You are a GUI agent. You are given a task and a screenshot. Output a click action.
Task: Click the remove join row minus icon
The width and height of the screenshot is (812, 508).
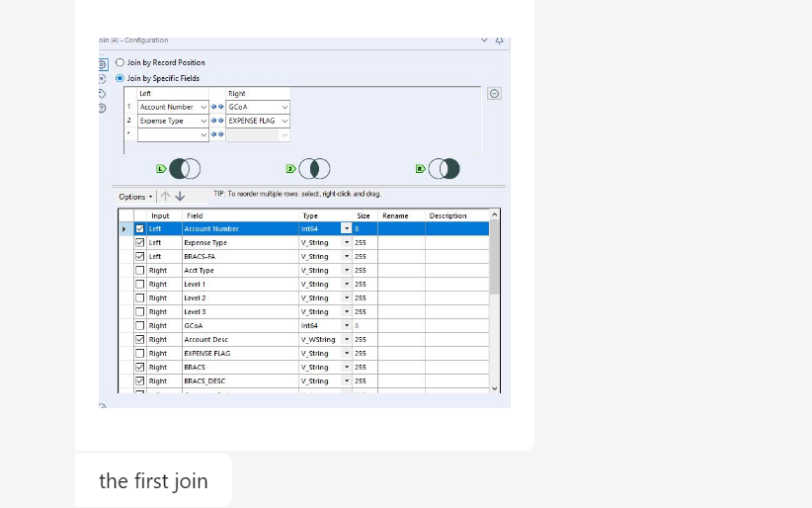pyautogui.click(x=494, y=93)
